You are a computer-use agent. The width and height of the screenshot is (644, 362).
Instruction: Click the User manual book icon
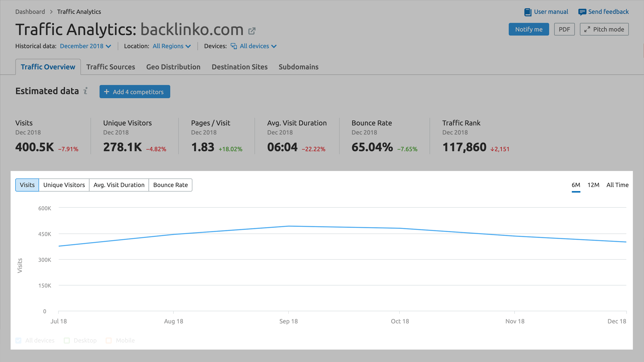[x=528, y=12]
